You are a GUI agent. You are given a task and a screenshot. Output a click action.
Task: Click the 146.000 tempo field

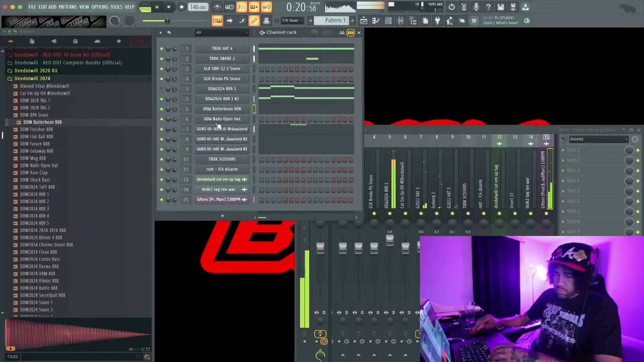(198, 7)
